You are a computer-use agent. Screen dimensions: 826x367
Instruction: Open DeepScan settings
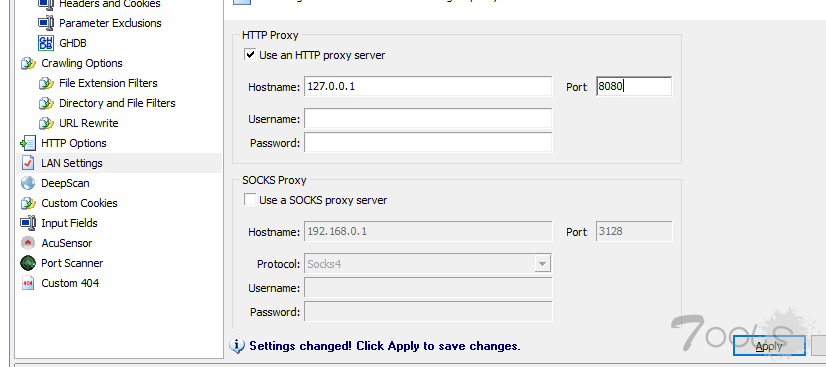coord(65,183)
